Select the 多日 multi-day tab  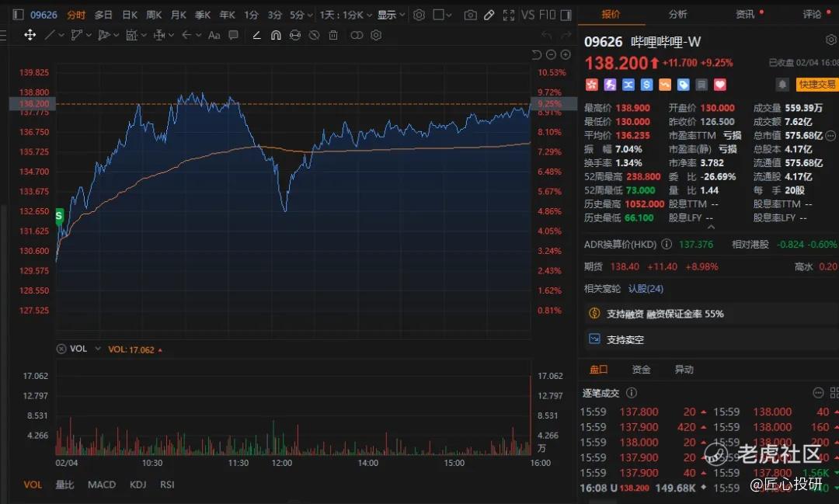[103, 15]
